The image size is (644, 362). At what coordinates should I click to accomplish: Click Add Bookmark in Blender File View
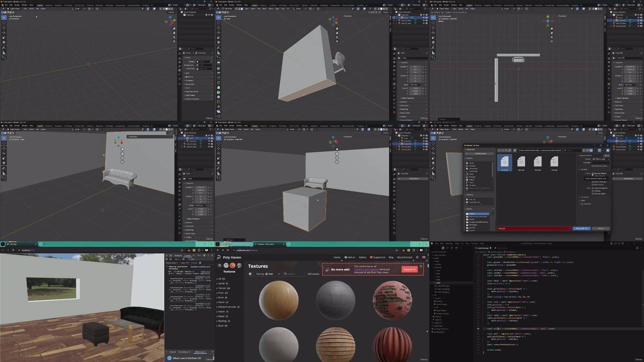pyautogui.click(x=480, y=153)
